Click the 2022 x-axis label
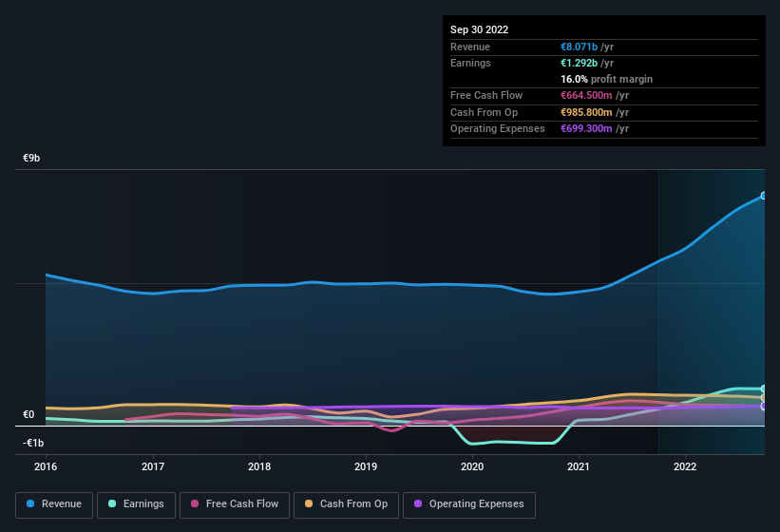Viewport: 780px width, 532px height. pyautogui.click(x=685, y=466)
